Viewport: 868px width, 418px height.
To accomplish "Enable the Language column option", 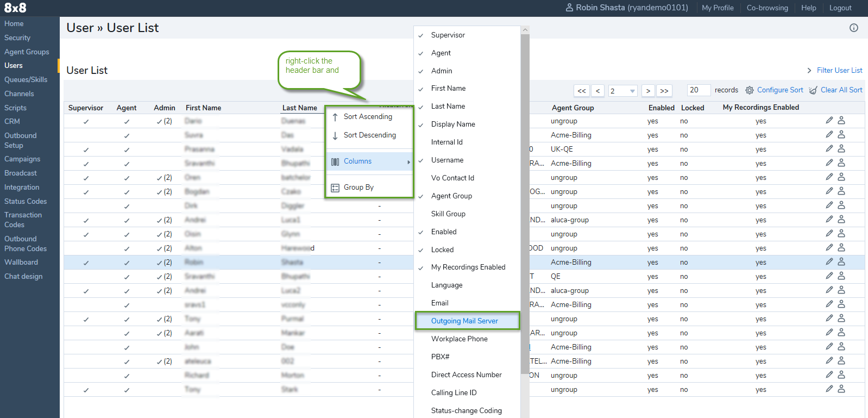I will pyautogui.click(x=446, y=285).
